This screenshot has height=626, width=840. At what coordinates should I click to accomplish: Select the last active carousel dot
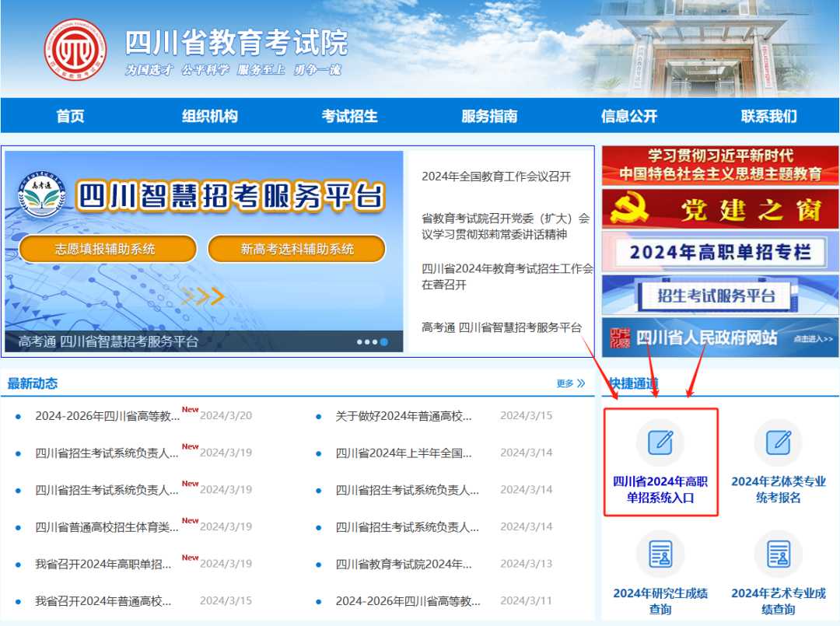384,341
